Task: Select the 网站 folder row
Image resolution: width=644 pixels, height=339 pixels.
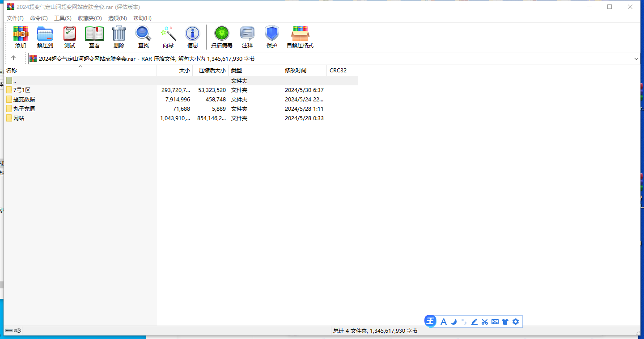Action: point(19,118)
